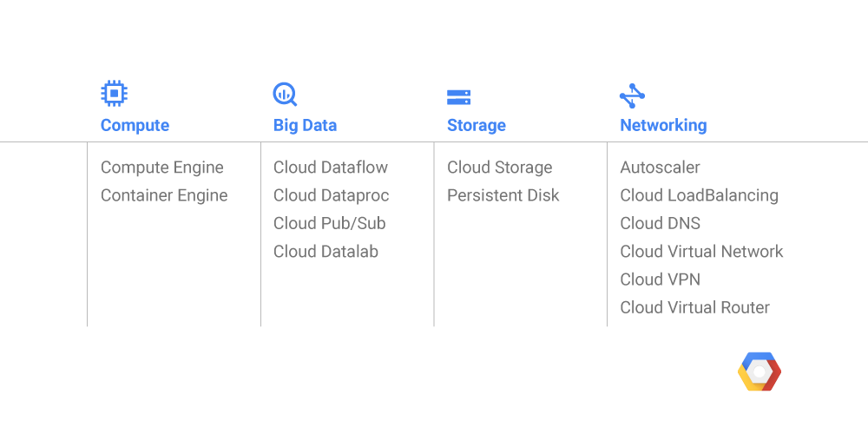Viewport: 868px width, 434px height.
Task: Open Autoscaler under Networking
Action: pos(660,168)
